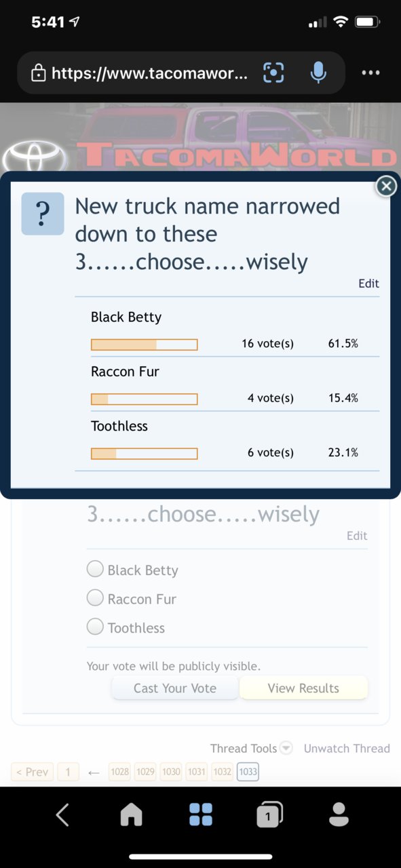This screenshot has height=868, width=401.
Task: Click the Black Betty results bar
Action: click(145, 344)
